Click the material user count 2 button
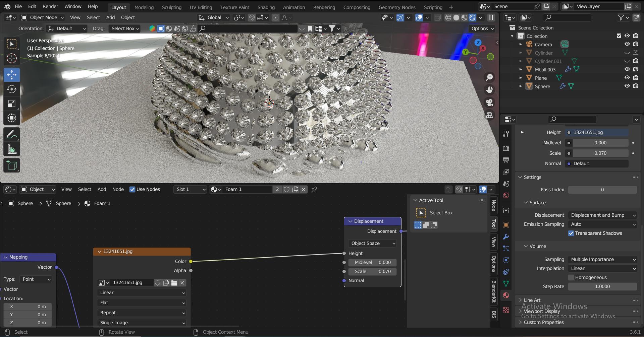 (277, 189)
